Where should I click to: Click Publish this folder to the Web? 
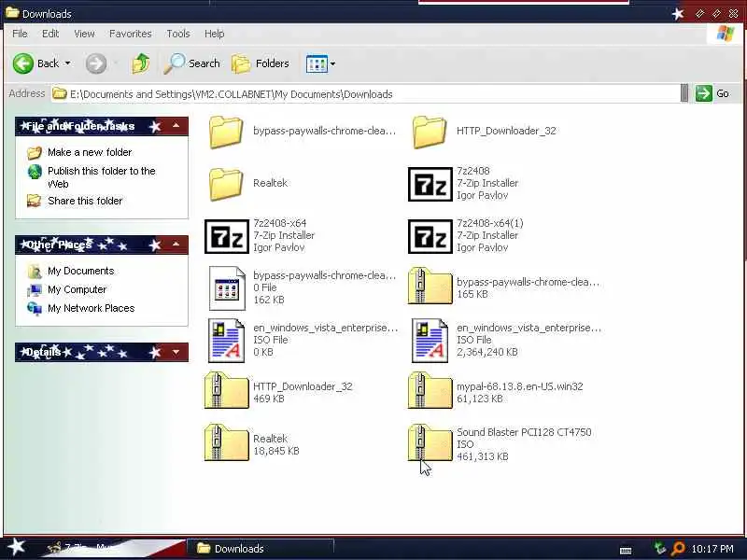[x=102, y=177]
